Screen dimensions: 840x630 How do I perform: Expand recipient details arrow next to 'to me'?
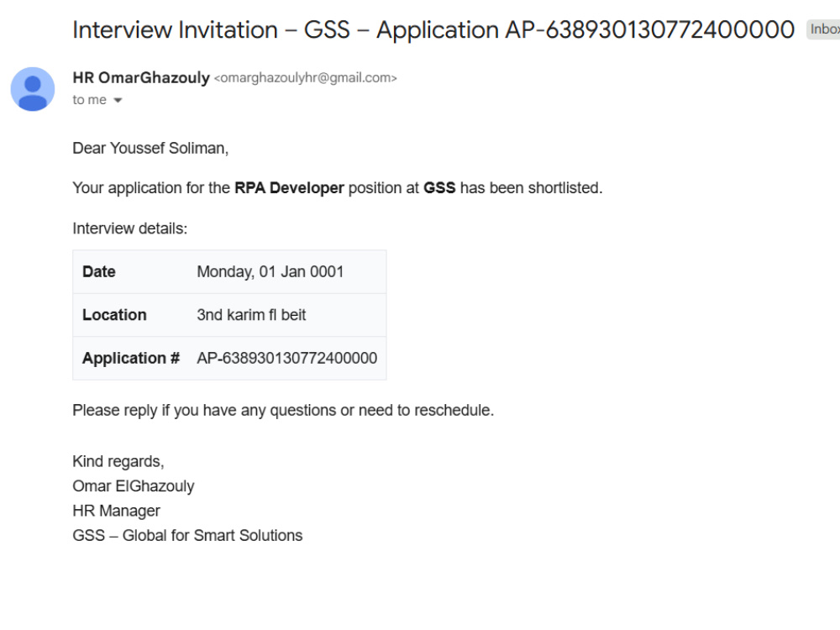118,100
